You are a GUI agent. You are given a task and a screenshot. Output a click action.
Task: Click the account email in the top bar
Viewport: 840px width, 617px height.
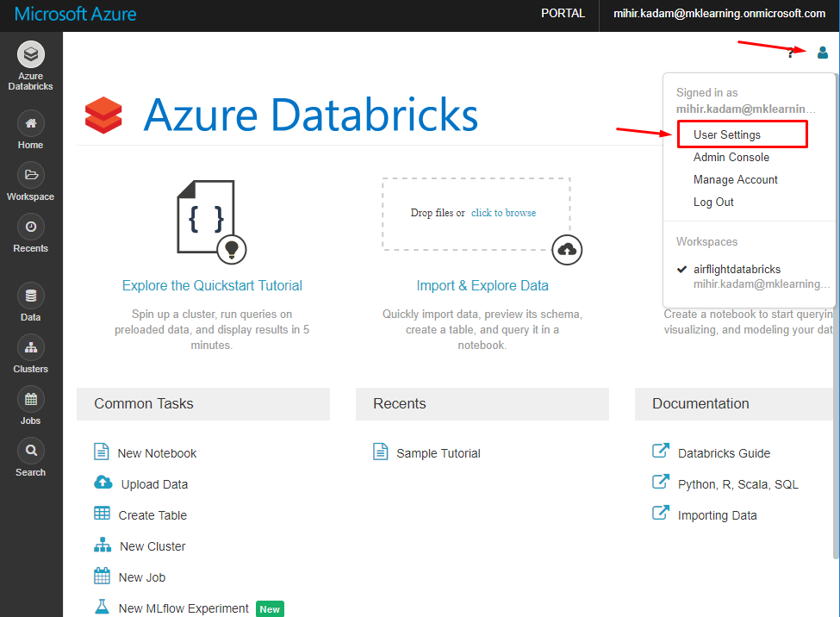click(719, 14)
